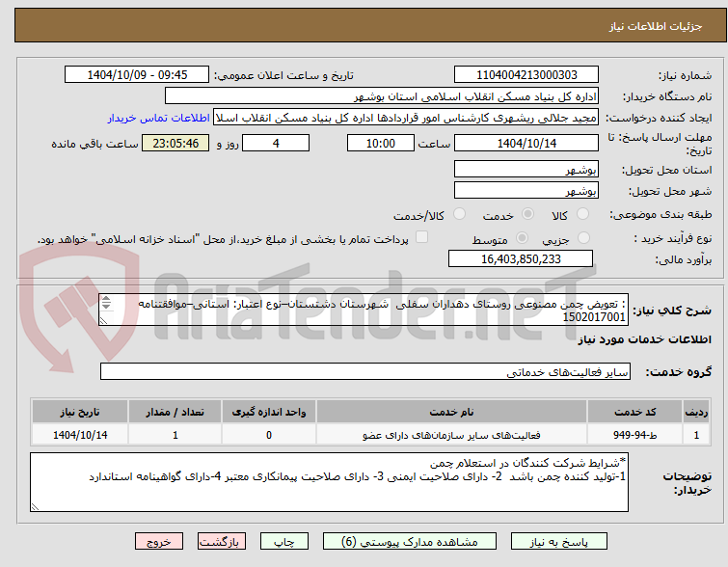
Task: Click the تعداد / مقدار column header
Action: tap(175, 412)
